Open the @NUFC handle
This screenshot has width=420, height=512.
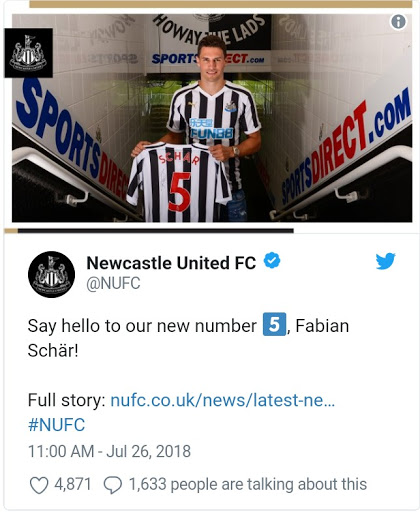(113, 284)
